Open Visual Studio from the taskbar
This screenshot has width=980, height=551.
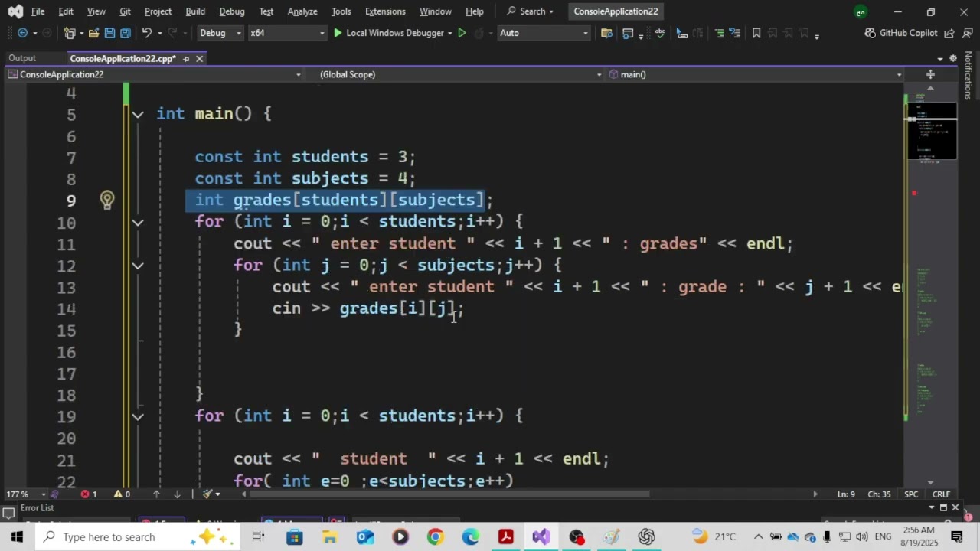541,536
